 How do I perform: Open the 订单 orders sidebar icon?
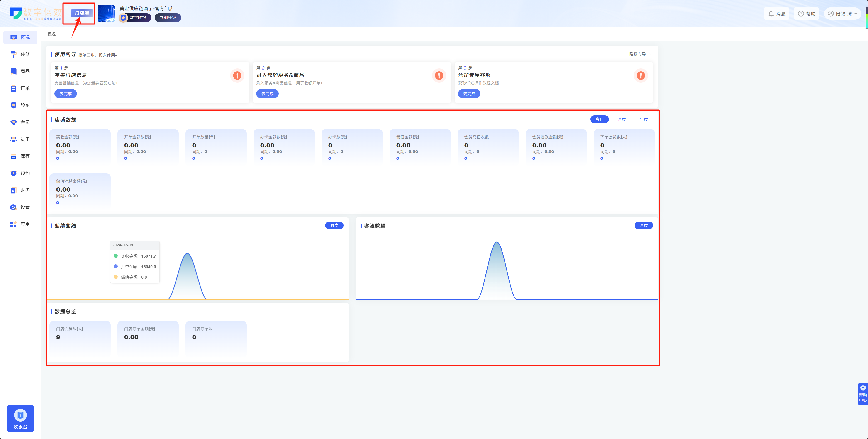pyautogui.click(x=13, y=88)
